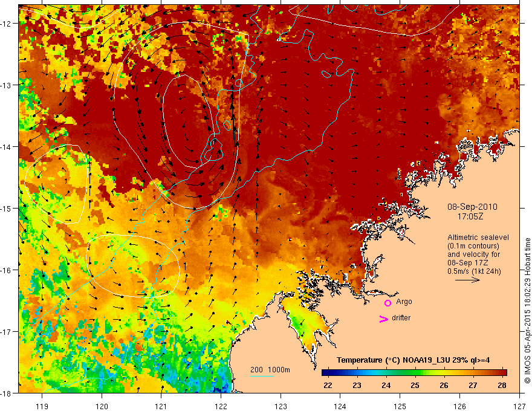The width and height of the screenshot is (532, 411).
Task: Click the 0.5m/s velocity scale arrow
Action: pos(467,280)
